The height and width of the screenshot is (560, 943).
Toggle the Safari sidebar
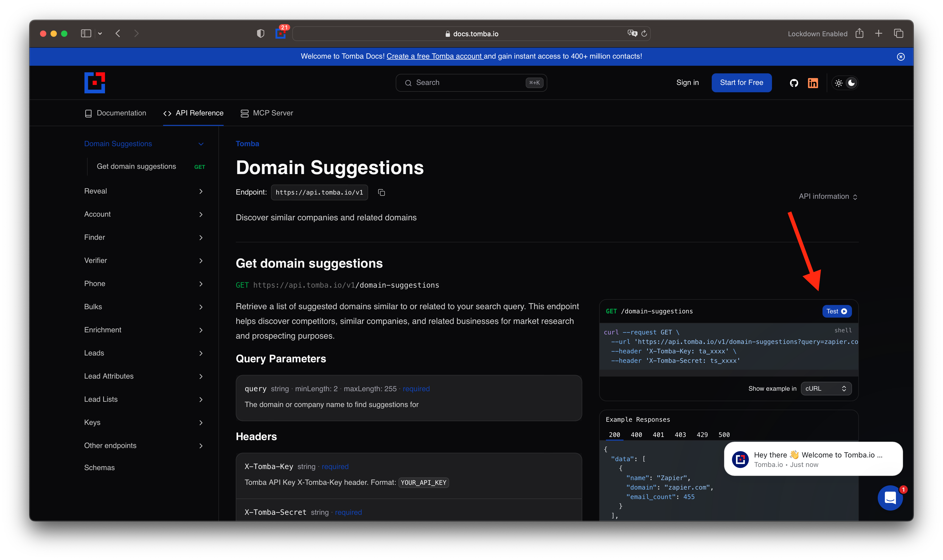point(86,34)
